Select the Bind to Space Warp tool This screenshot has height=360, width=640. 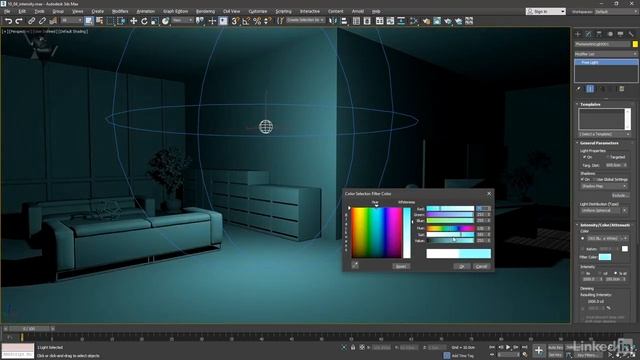(x=53, y=21)
